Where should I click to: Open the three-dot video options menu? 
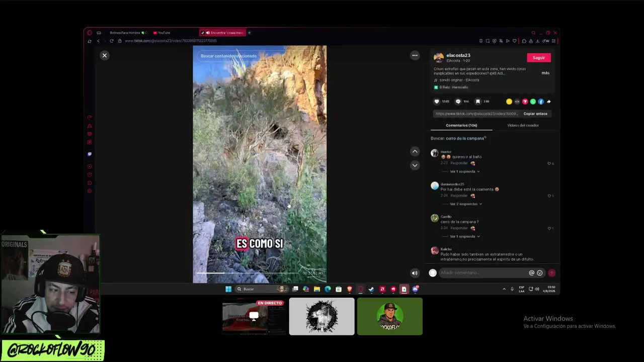(415, 55)
